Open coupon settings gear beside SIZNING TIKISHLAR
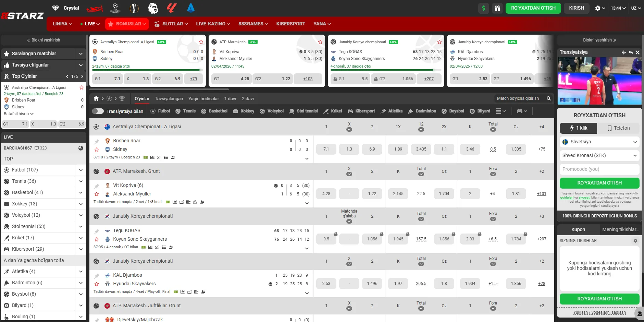Viewport: 644px width, 322px height. (x=635, y=241)
